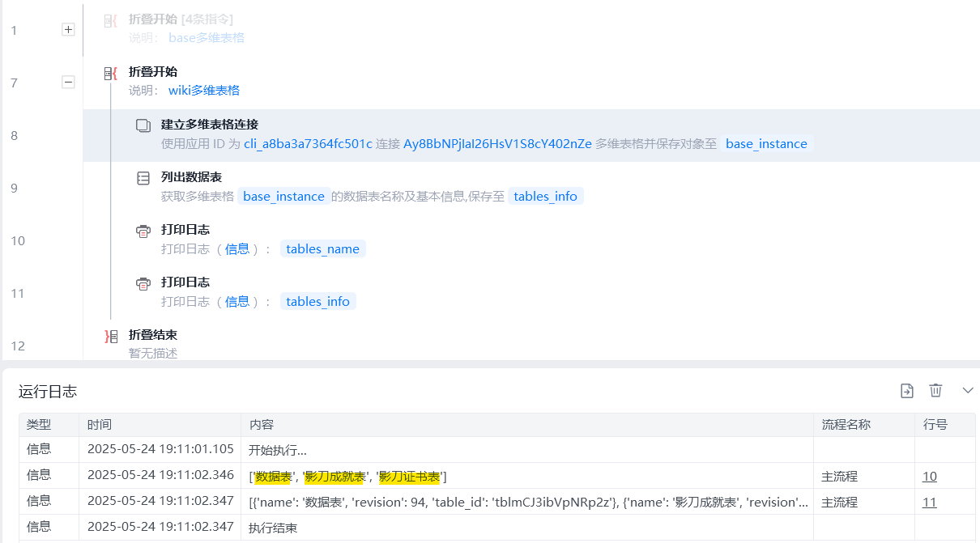Collapse the run log panel chevron
Viewport: 980px width, 543px height.
(x=967, y=391)
